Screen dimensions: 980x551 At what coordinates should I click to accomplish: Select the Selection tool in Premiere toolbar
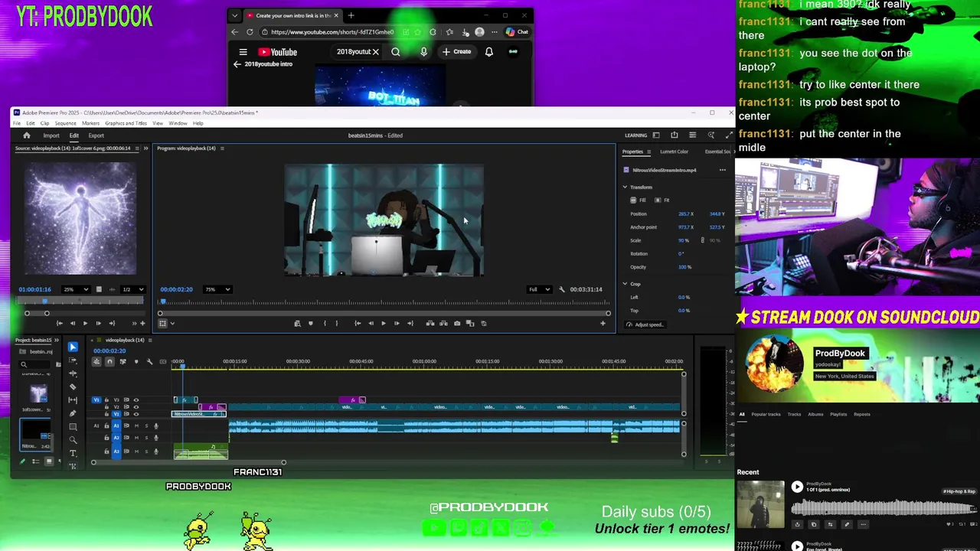pos(73,347)
